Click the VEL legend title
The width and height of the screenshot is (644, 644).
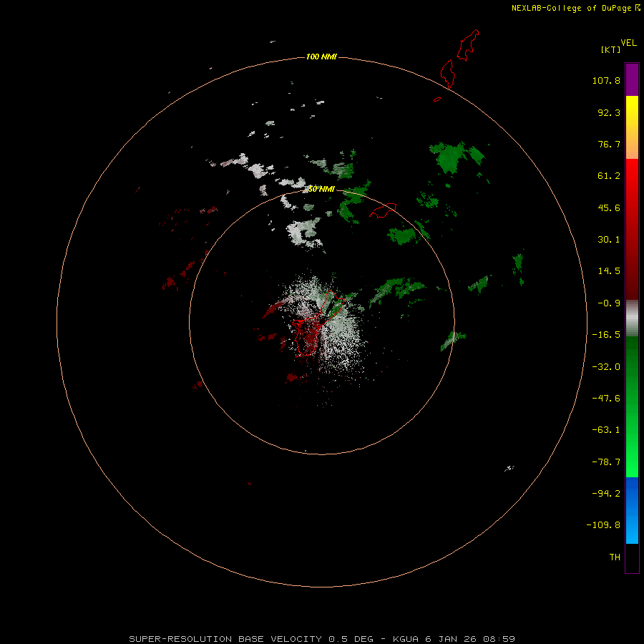click(x=628, y=43)
